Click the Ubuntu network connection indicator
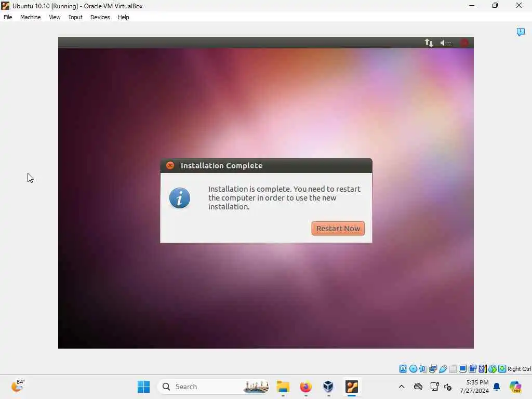This screenshot has height=399, width=532. (429, 43)
